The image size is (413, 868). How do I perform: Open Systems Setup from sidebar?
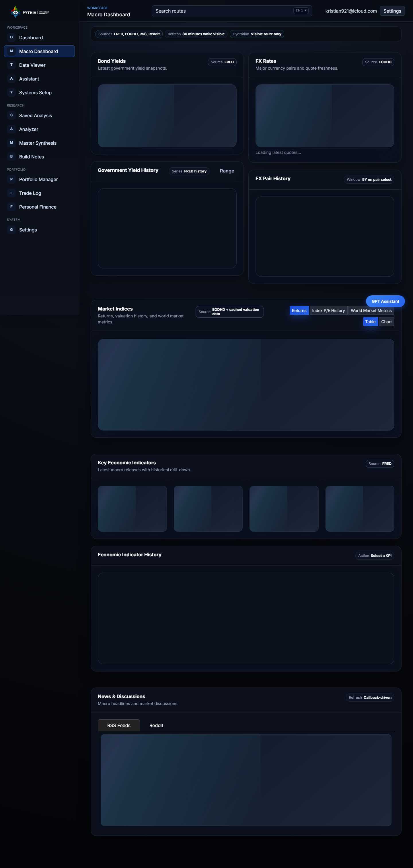tap(39, 92)
